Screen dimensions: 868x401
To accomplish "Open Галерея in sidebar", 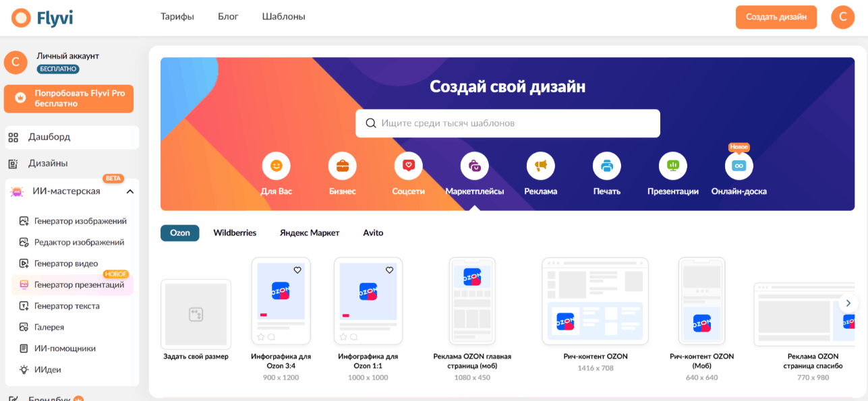I will (x=49, y=328).
